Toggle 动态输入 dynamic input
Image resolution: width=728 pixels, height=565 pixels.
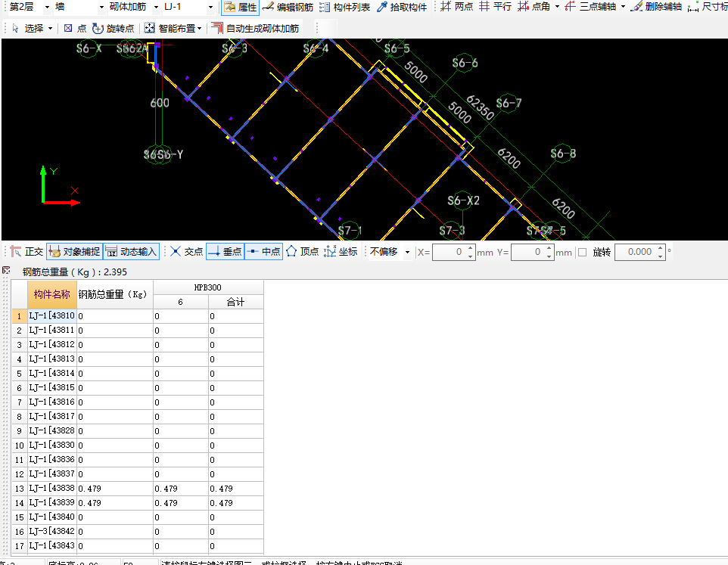pyautogui.click(x=132, y=251)
